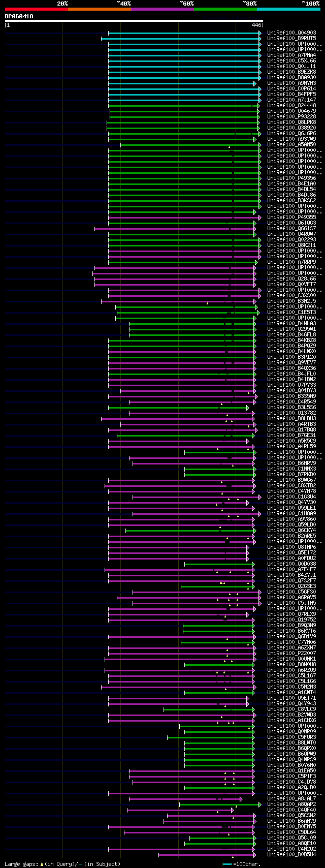The image size is (325, 868).
Task: Open hit UniRef100_Q6J6P6
Action: (291, 134)
